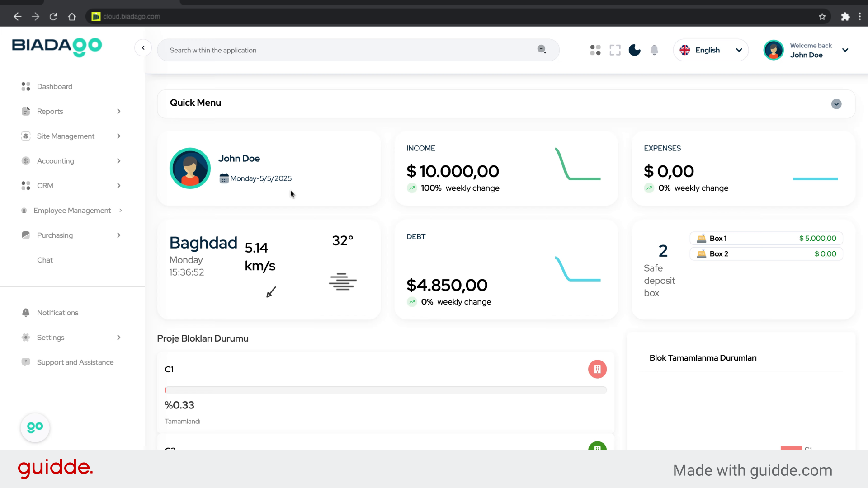The width and height of the screenshot is (868, 488).
Task: Click the C1 completion progress bar
Action: (x=386, y=390)
